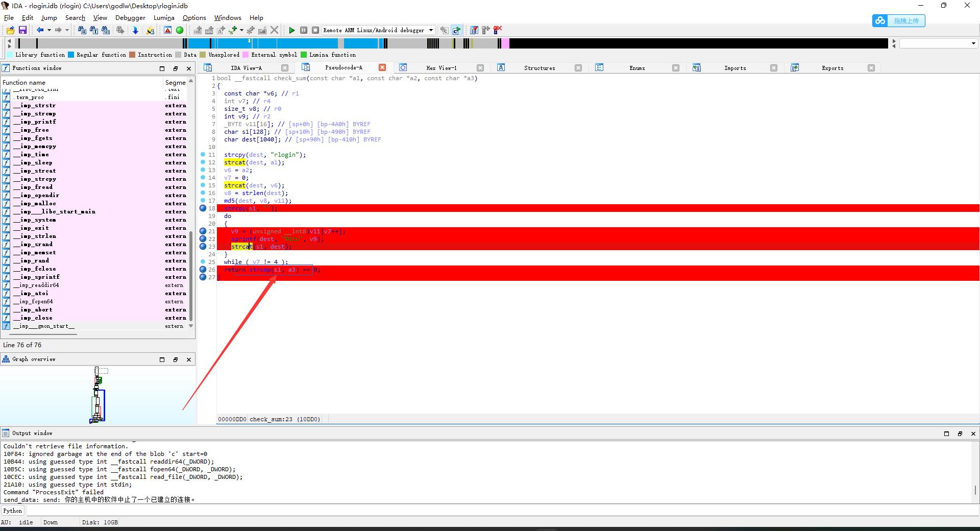The image size is (980, 531).
Task: Click the blue down arrow jump icon
Action: click(x=135, y=31)
